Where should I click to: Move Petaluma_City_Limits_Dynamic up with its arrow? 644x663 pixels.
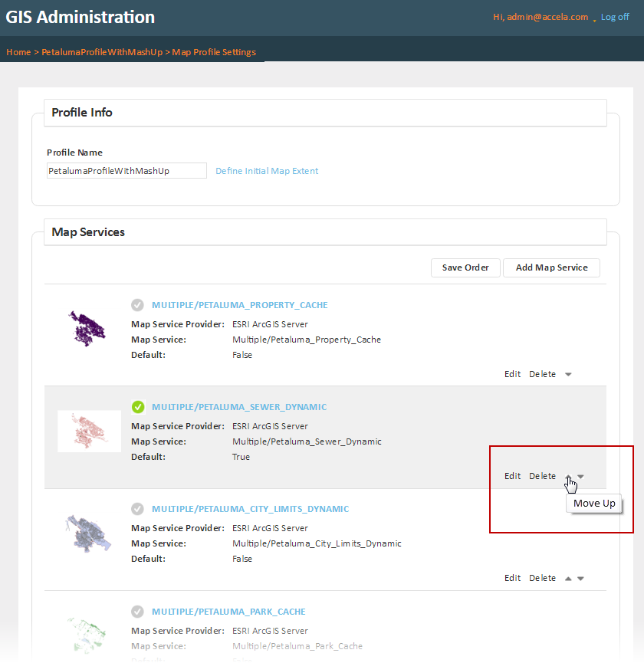(568, 579)
